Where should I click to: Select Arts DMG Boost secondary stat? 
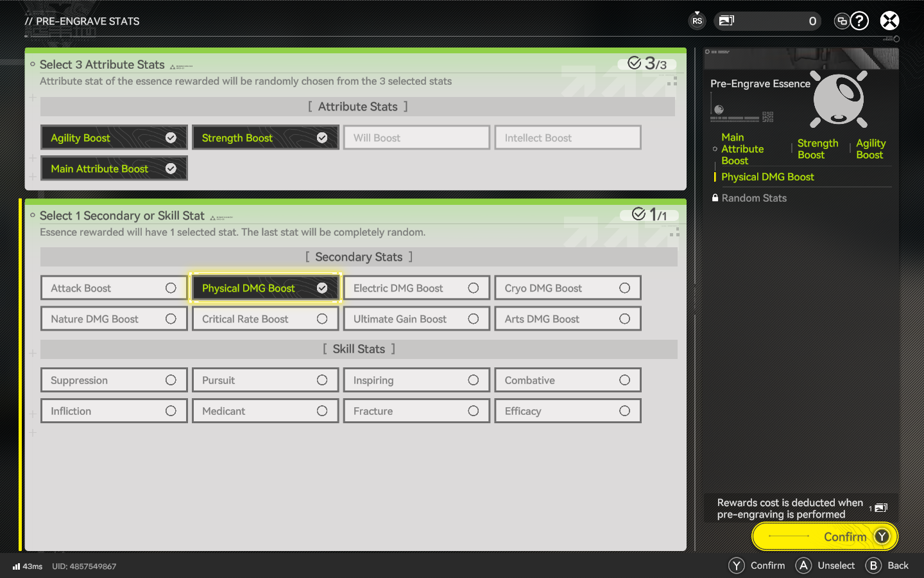tap(568, 319)
